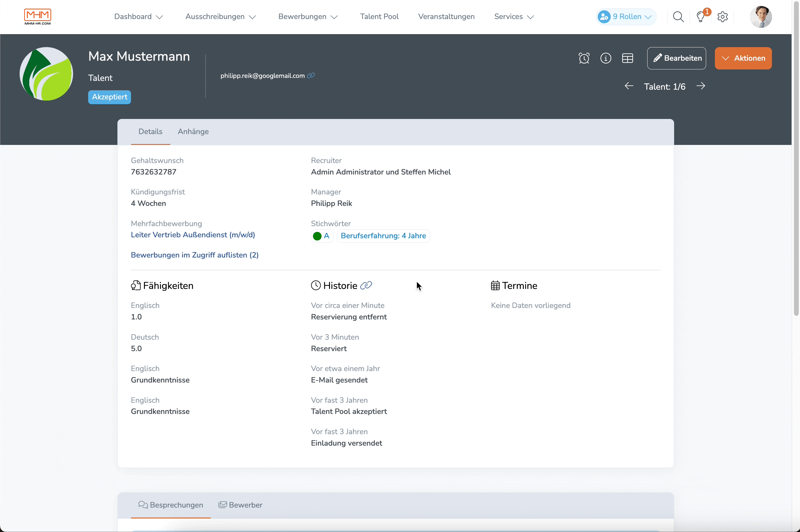Image resolution: width=800 pixels, height=532 pixels.
Task: Select the Anhänge tab
Action: click(x=194, y=132)
